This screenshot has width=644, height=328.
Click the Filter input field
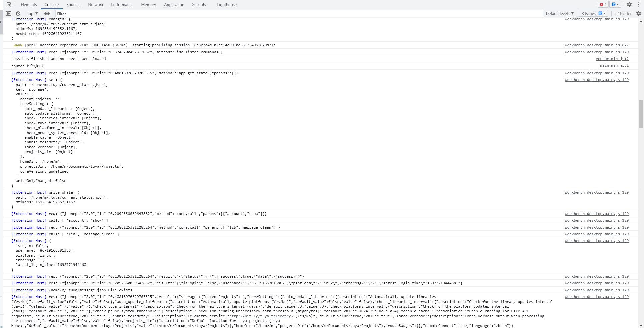tap(297, 14)
